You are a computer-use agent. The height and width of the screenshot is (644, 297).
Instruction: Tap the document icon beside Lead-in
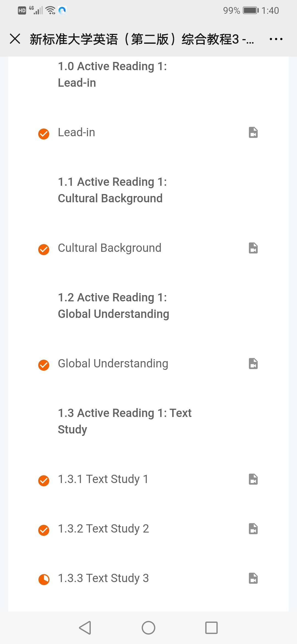[x=253, y=132]
